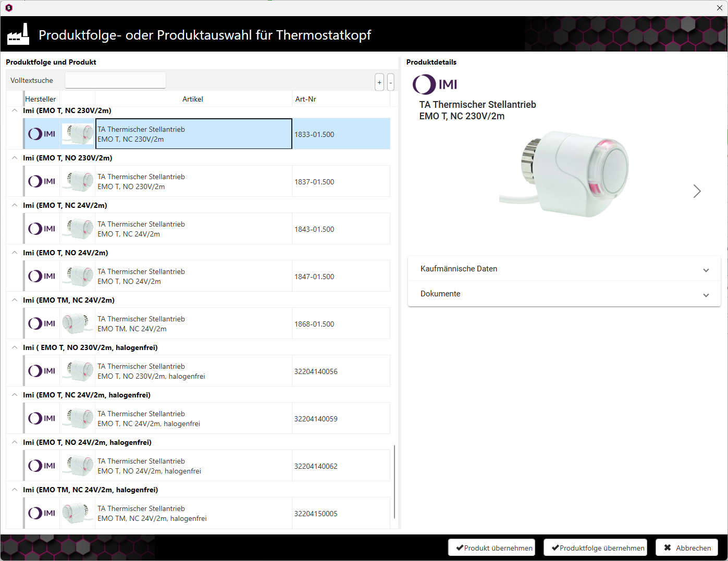This screenshot has height=561, width=728.
Task: Click the product list vertical scrollbar
Action: [x=394, y=482]
